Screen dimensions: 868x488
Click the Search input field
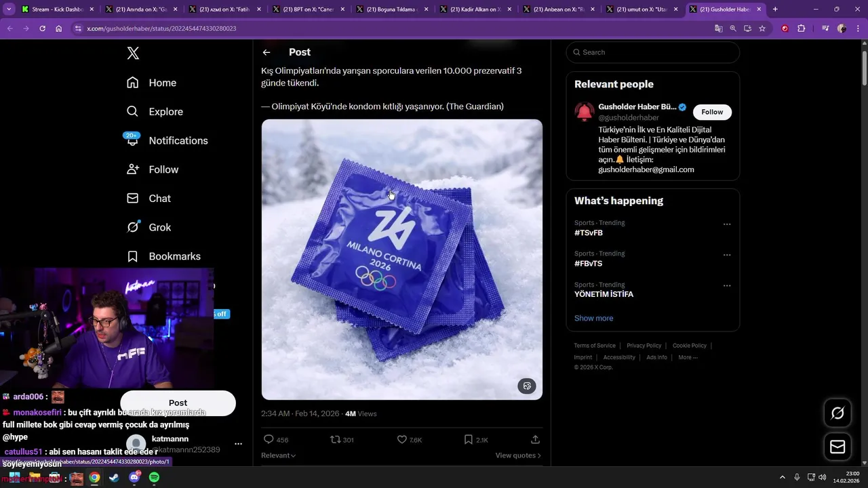coord(656,52)
